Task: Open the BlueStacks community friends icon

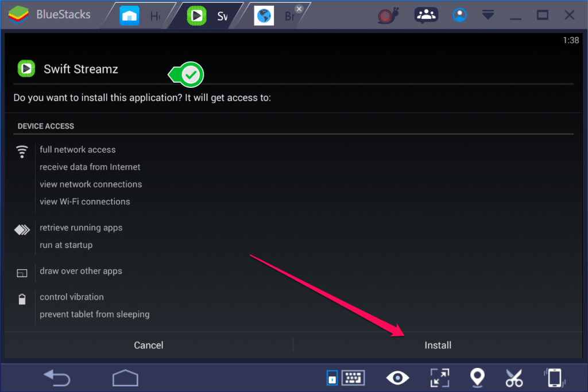Action: (426, 15)
